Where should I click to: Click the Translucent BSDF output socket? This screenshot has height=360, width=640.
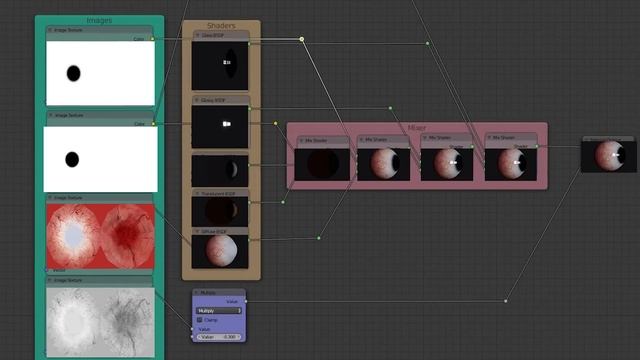pos(249,202)
